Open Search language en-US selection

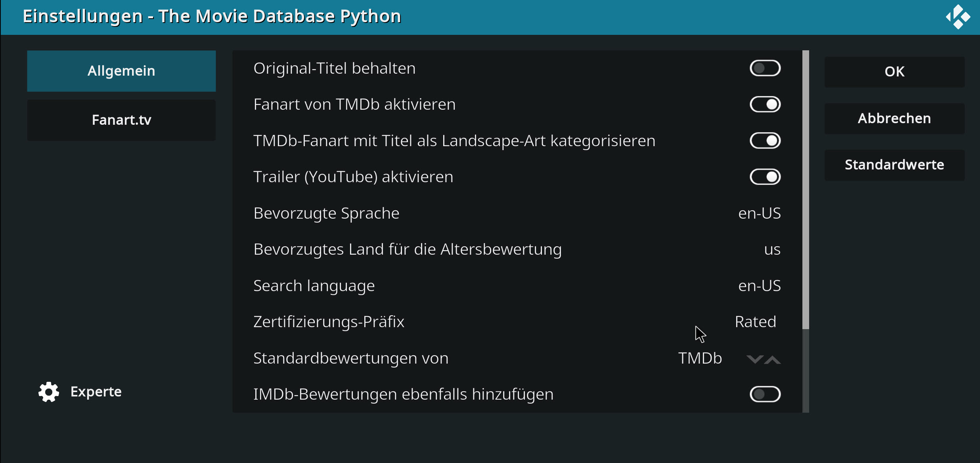517,286
